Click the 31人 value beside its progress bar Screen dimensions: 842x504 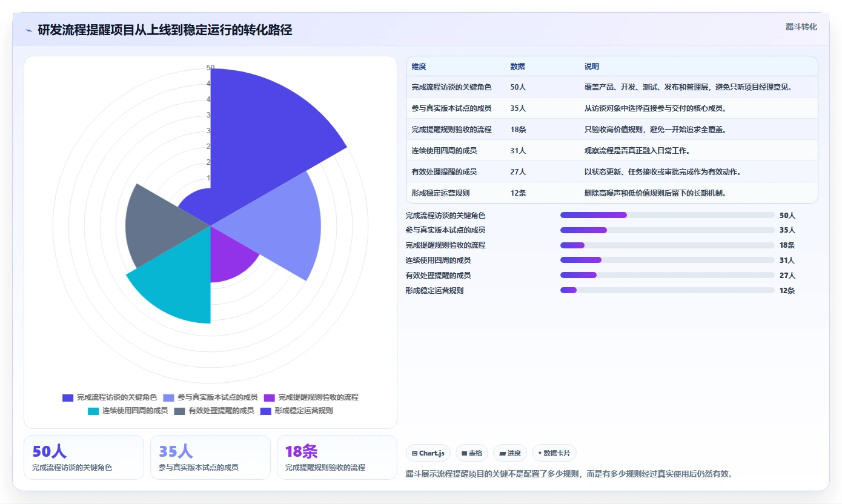(x=787, y=260)
